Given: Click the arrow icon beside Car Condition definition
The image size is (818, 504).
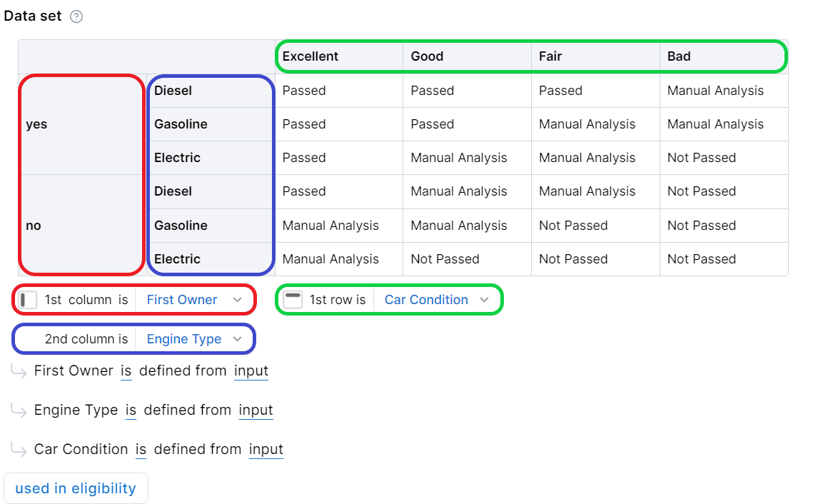Looking at the screenshot, I should coord(19,450).
